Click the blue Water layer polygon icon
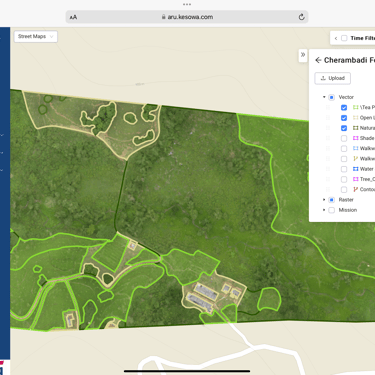375x375 pixels. click(356, 169)
